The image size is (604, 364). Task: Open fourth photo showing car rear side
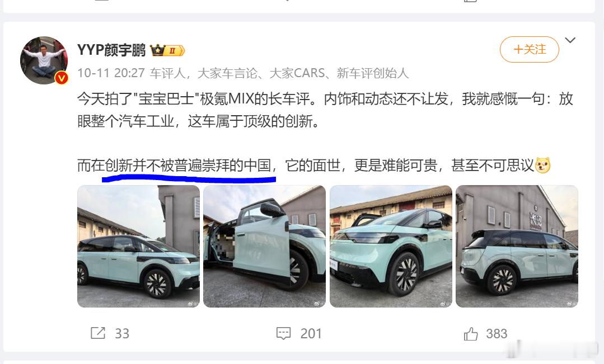click(x=517, y=246)
